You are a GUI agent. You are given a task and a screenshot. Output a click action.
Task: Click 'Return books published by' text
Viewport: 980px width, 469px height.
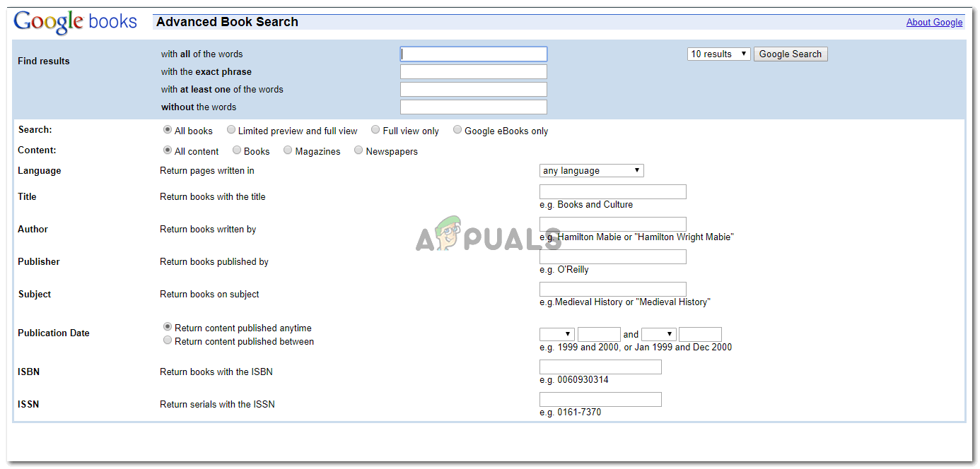click(x=214, y=262)
